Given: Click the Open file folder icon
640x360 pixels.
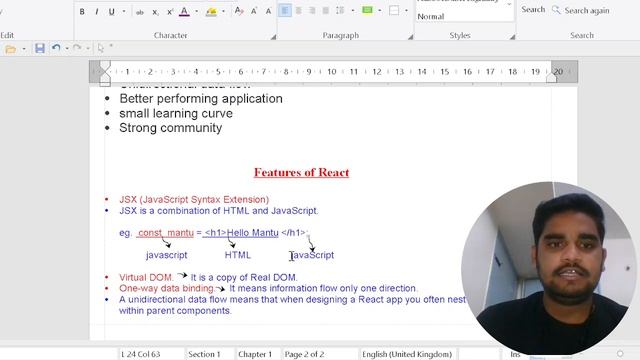Looking at the screenshot, I should (11, 49).
